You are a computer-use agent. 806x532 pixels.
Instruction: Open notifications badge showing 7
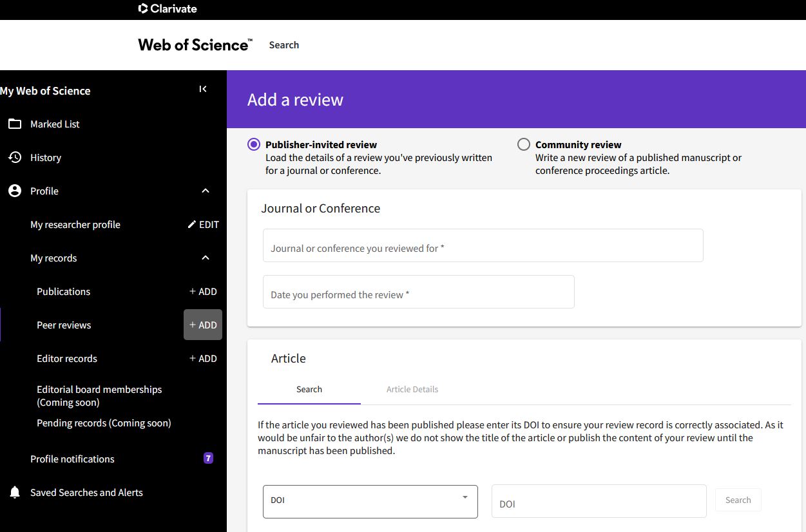click(x=208, y=459)
